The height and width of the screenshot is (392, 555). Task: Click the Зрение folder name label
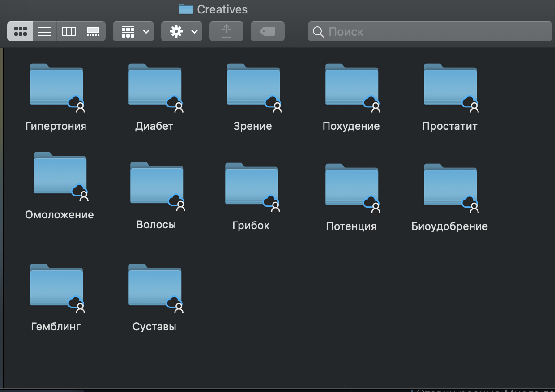tap(252, 126)
